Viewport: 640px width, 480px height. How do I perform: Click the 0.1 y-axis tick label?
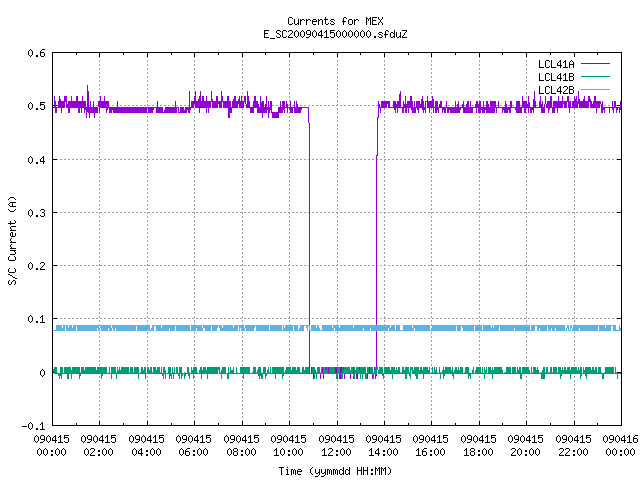coord(36,319)
